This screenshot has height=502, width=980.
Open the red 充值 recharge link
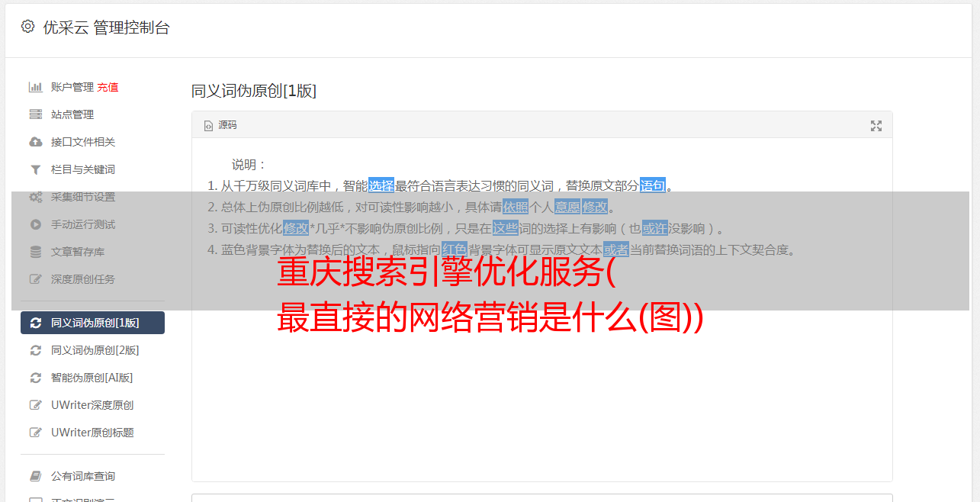[108, 87]
